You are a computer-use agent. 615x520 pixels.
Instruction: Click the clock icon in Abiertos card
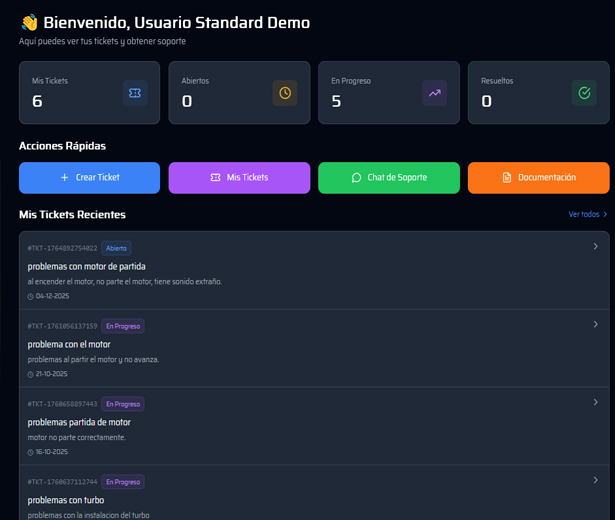click(285, 93)
